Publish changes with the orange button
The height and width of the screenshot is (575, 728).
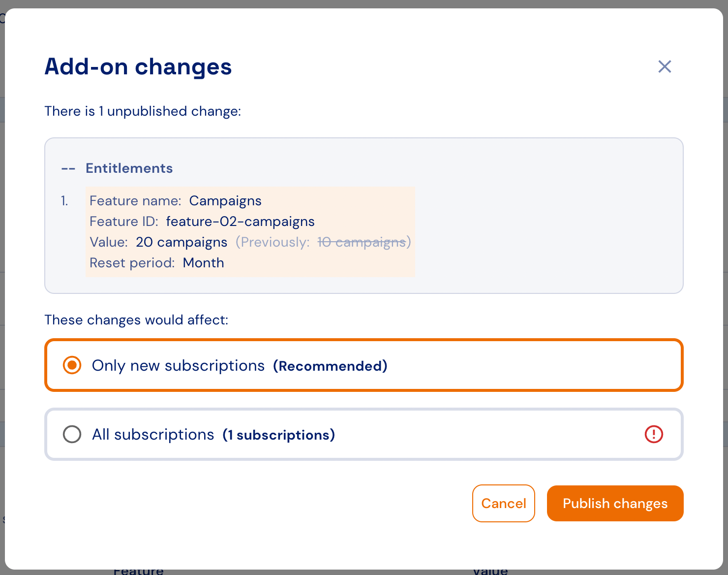pos(615,503)
